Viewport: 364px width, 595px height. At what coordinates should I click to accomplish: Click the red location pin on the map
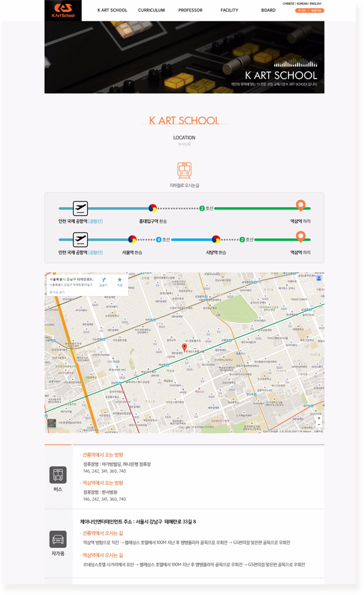(184, 347)
